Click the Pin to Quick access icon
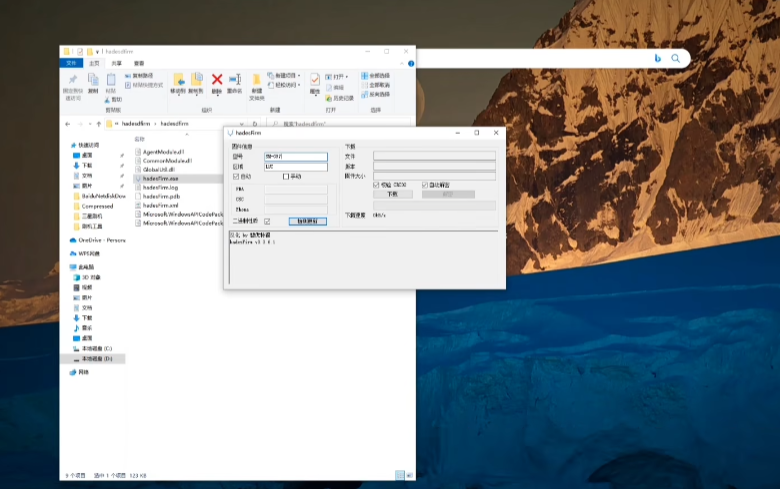This screenshot has width=780, height=489. pos(73,80)
